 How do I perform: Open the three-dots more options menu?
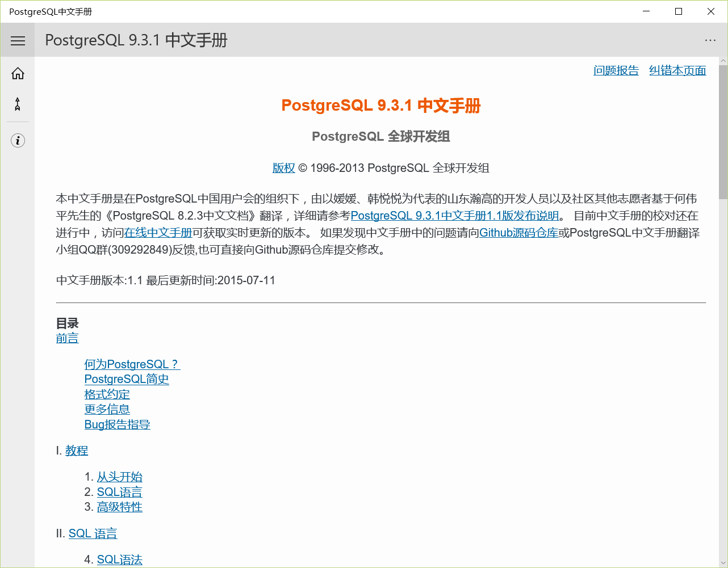coord(710,40)
